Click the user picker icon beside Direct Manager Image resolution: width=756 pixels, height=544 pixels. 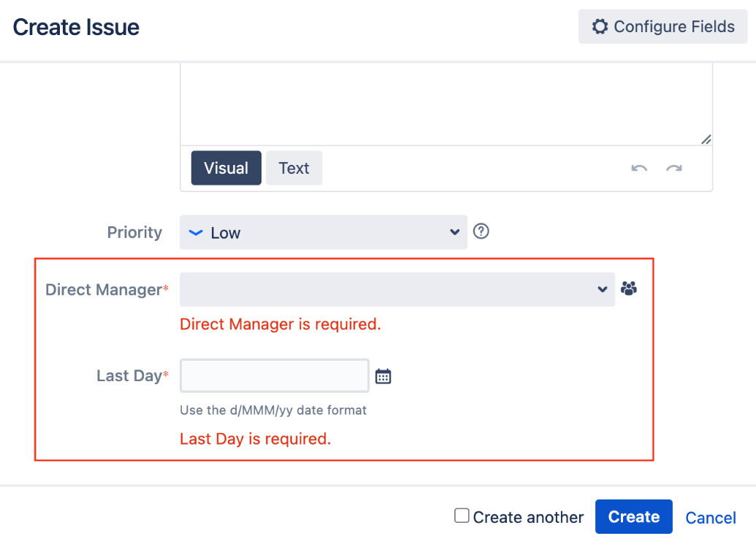[x=629, y=288]
